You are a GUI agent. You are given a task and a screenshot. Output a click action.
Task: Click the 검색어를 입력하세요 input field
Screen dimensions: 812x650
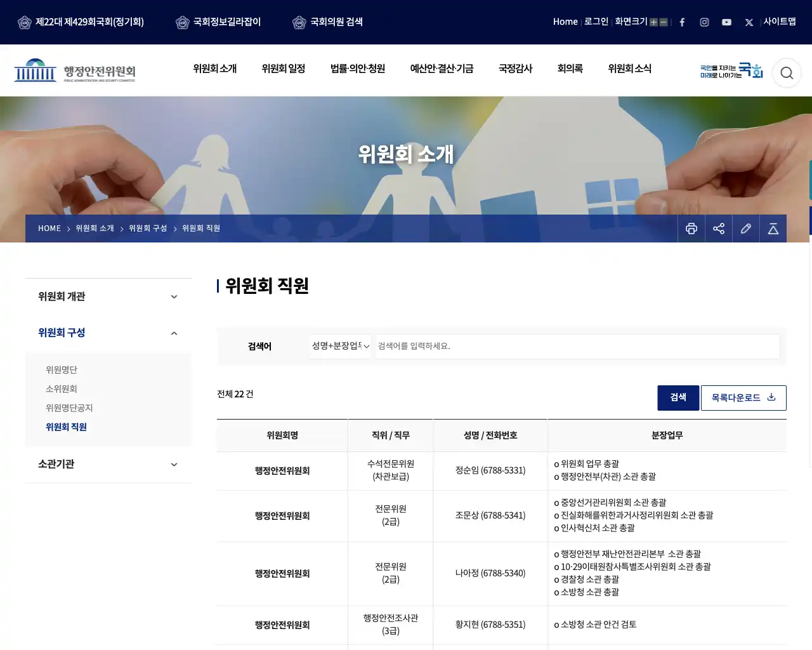[577, 346]
